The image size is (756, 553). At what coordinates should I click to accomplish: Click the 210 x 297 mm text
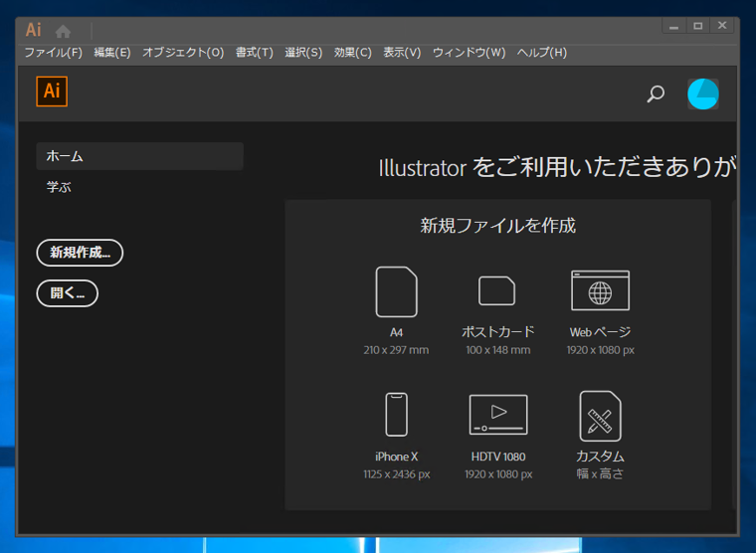[x=396, y=350]
